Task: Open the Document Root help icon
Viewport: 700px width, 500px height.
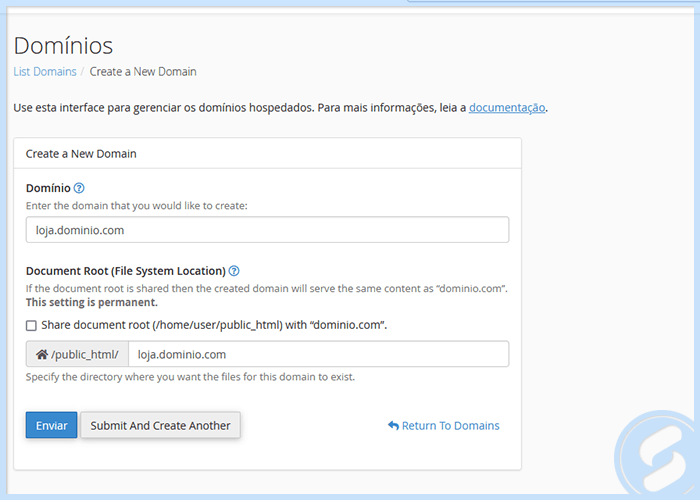Action: point(234,271)
